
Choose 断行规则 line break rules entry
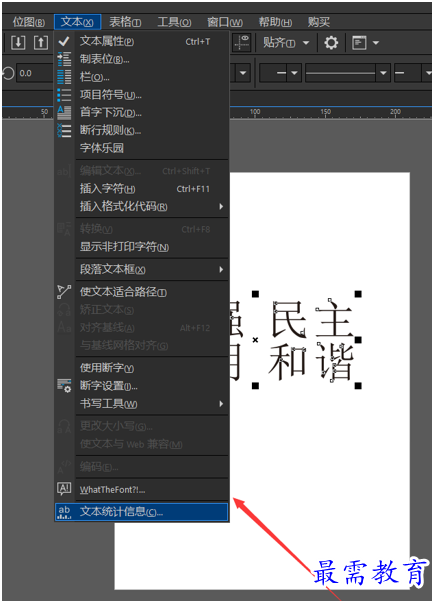point(142,130)
